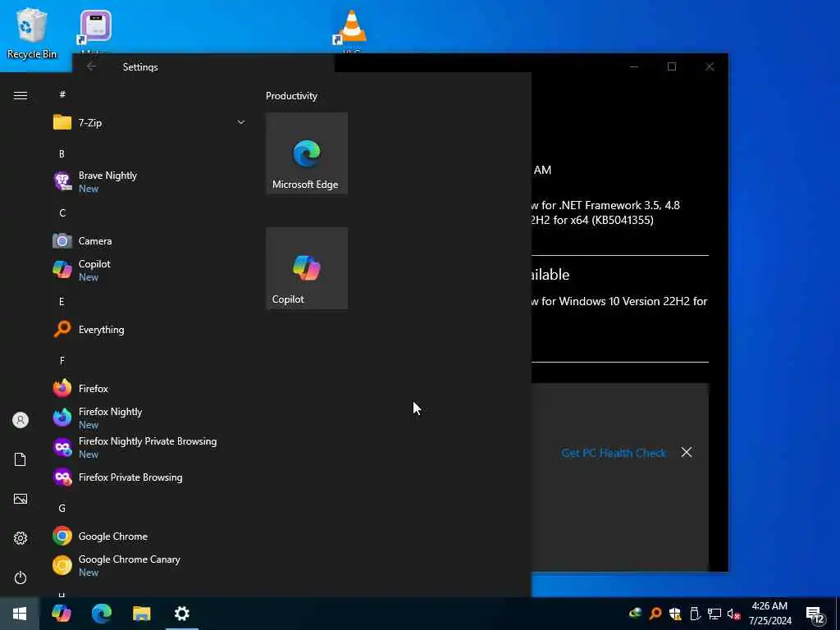This screenshot has height=630, width=840.
Task: Click the Windows Start button
Action: 20,614
